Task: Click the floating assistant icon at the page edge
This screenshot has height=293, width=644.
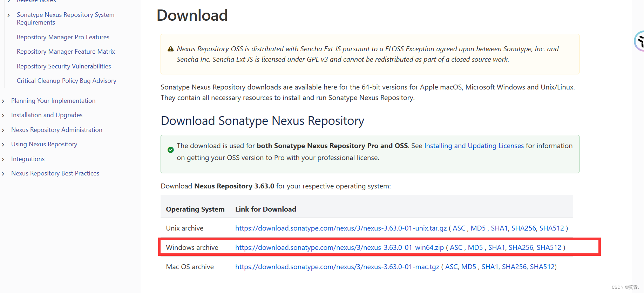Action: (639, 41)
